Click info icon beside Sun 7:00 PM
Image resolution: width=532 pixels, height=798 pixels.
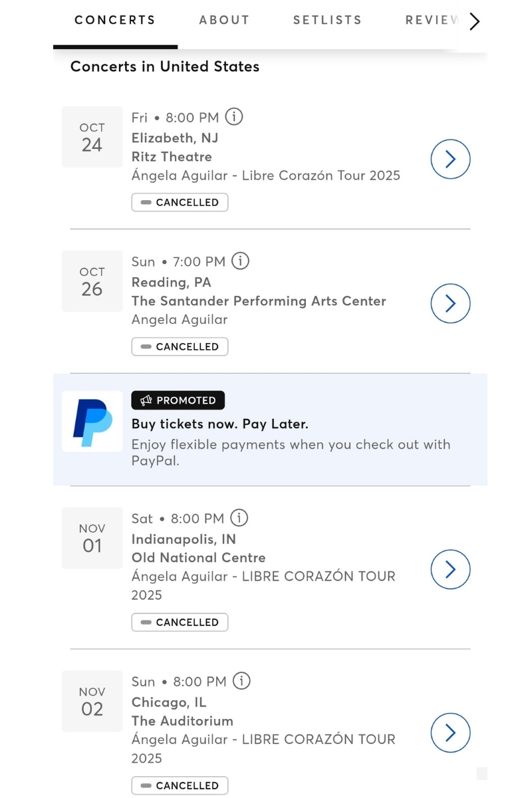241,261
